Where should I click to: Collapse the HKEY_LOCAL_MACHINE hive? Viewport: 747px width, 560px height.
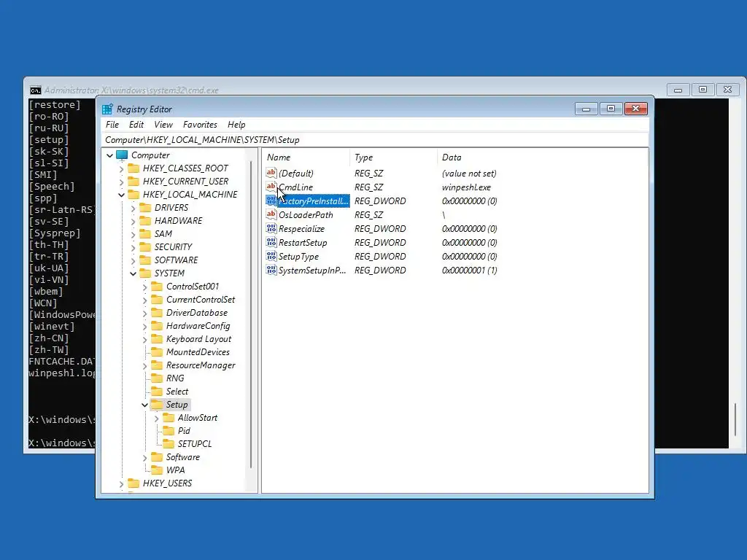coord(122,195)
